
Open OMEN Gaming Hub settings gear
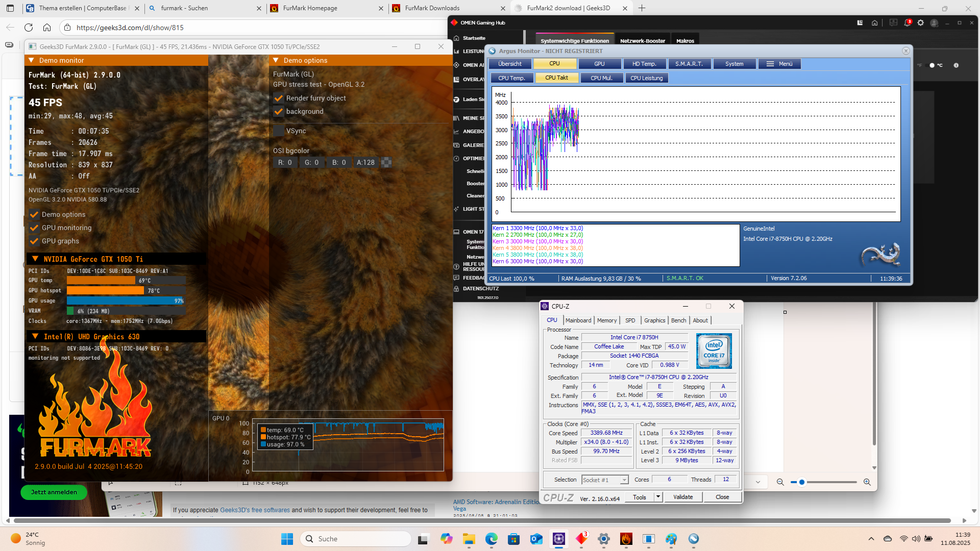point(920,23)
